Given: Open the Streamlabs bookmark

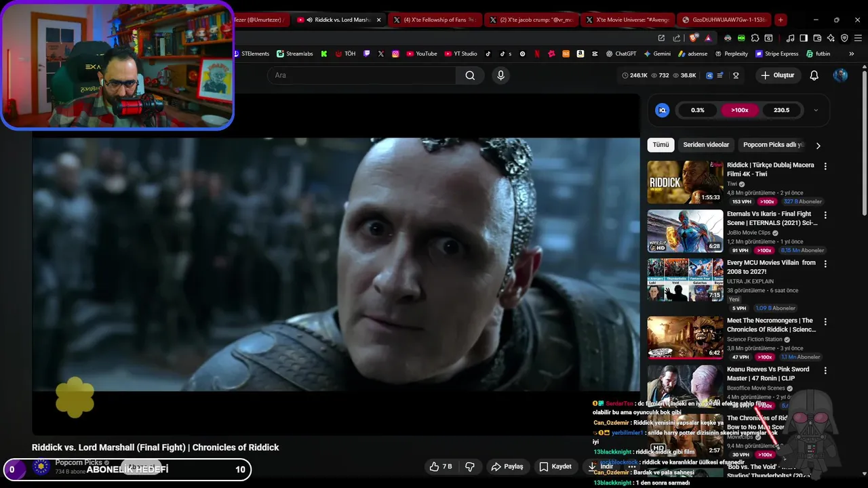Looking at the screenshot, I should pyautogui.click(x=296, y=54).
